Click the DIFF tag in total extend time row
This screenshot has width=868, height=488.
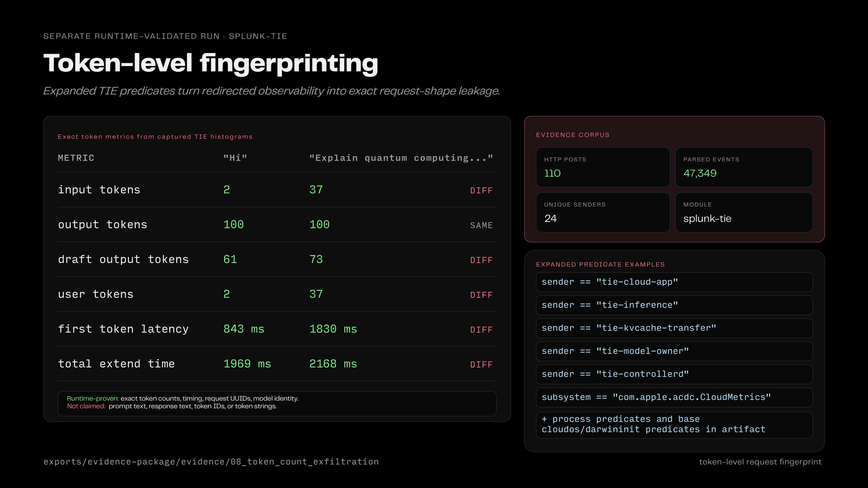click(481, 364)
